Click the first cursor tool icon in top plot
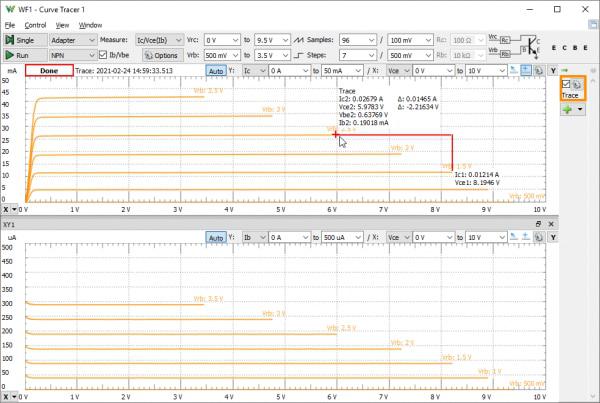This screenshot has width=600, height=403. 513,71
